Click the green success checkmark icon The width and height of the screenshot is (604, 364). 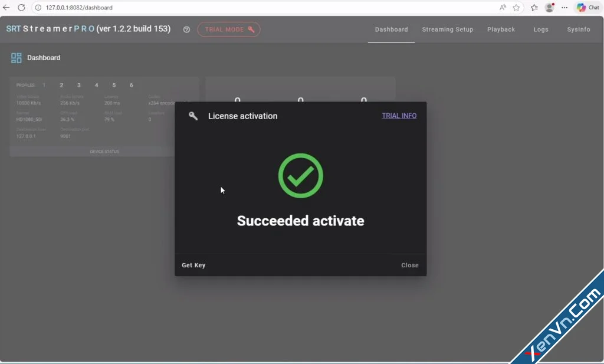[x=300, y=176]
